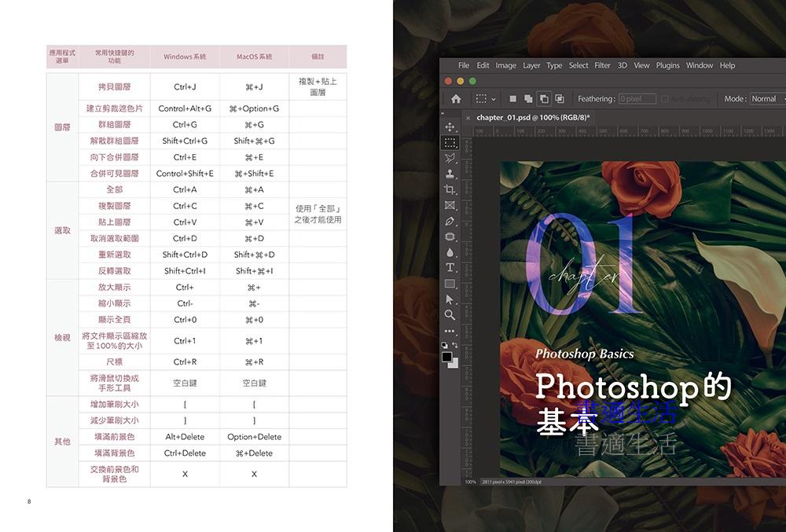Image resolution: width=786 pixels, height=532 pixels.
Task: Click the '⌘+Option+G' shortcut cell
Action: coord(254,108)
